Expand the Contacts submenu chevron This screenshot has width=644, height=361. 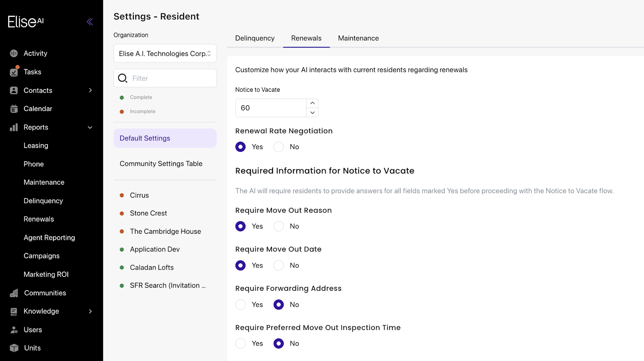(90, 91)
